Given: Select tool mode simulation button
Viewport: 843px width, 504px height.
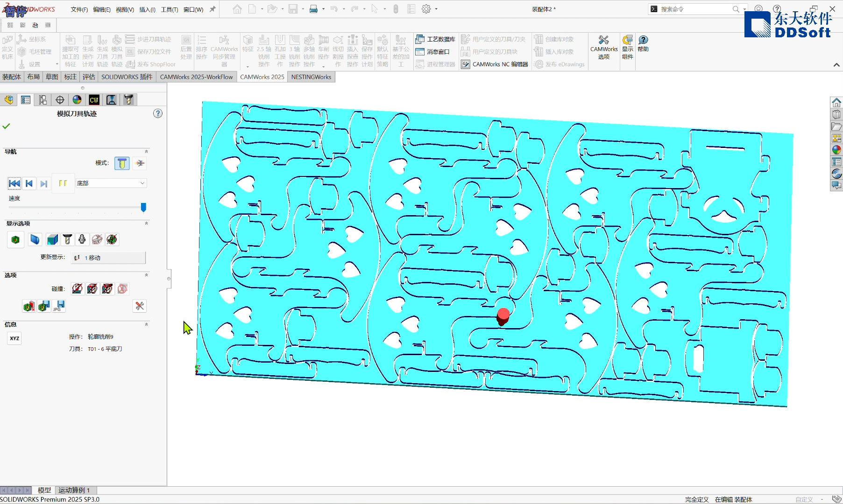Looking at the screenshot, I should 122,163.
